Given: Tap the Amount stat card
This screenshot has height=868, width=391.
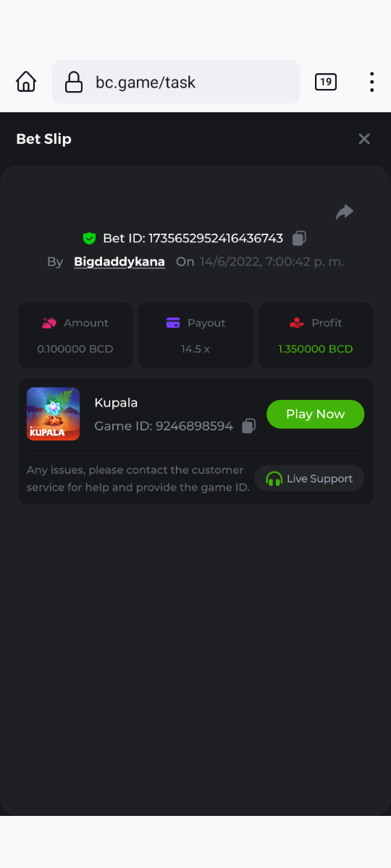Looking at the screenshot, I should [75, 335].
